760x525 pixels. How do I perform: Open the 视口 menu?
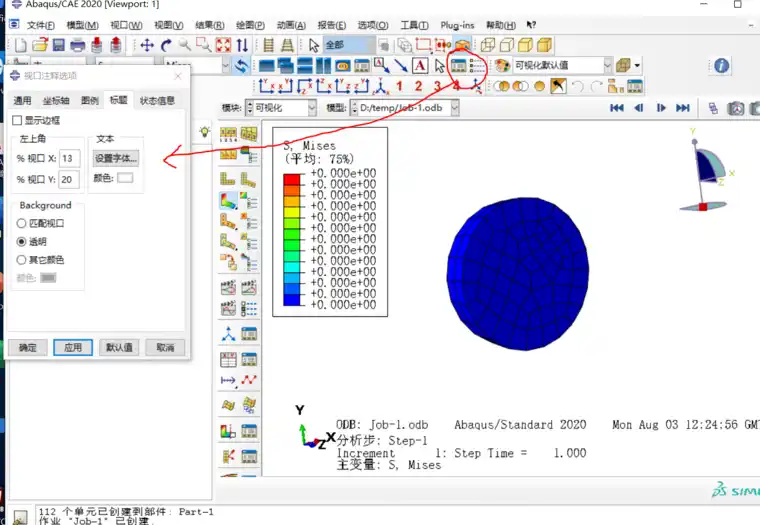[x=126, y=25]
